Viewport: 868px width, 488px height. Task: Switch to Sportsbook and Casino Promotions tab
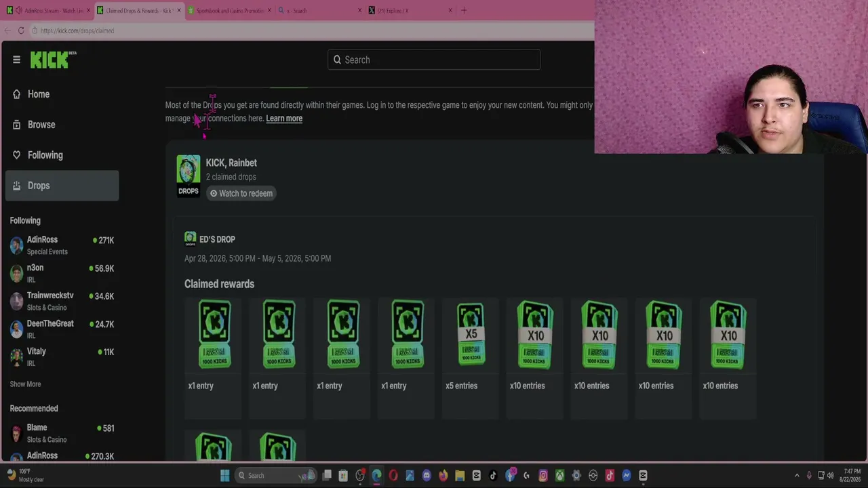click(229, 11)
